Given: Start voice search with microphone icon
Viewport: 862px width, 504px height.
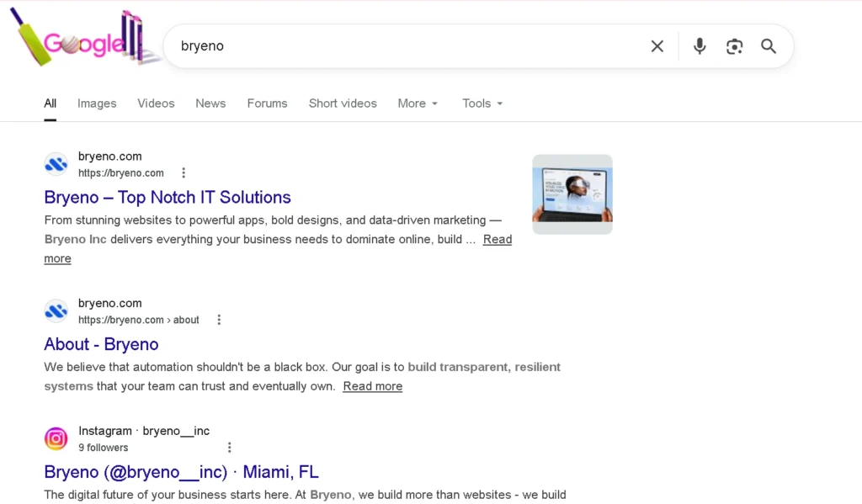Looking at the screenshot, I should (x=700, y=46).
